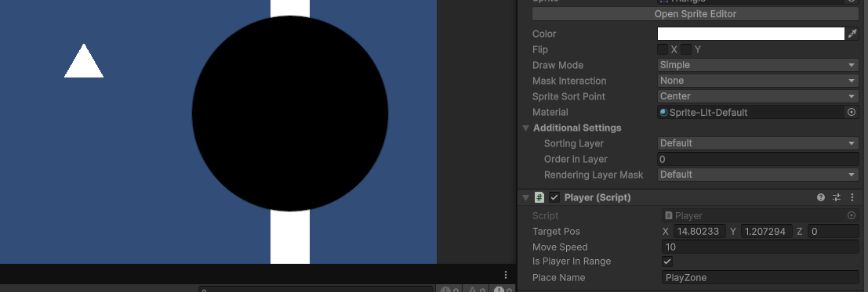Open presets for the Player script component
Image resolution: width=868 pixels, height=292 pixels.
[837, 197]
